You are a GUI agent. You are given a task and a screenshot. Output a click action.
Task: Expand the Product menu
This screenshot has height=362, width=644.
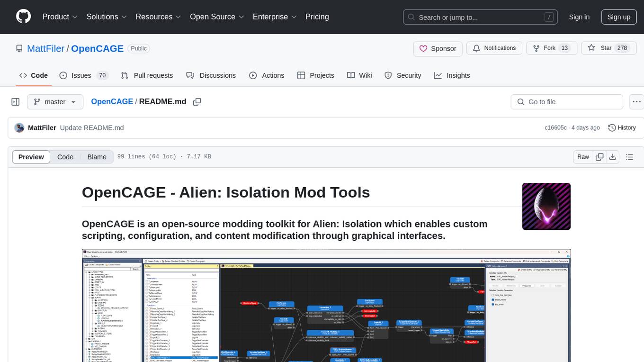click(x=60, y=17)
